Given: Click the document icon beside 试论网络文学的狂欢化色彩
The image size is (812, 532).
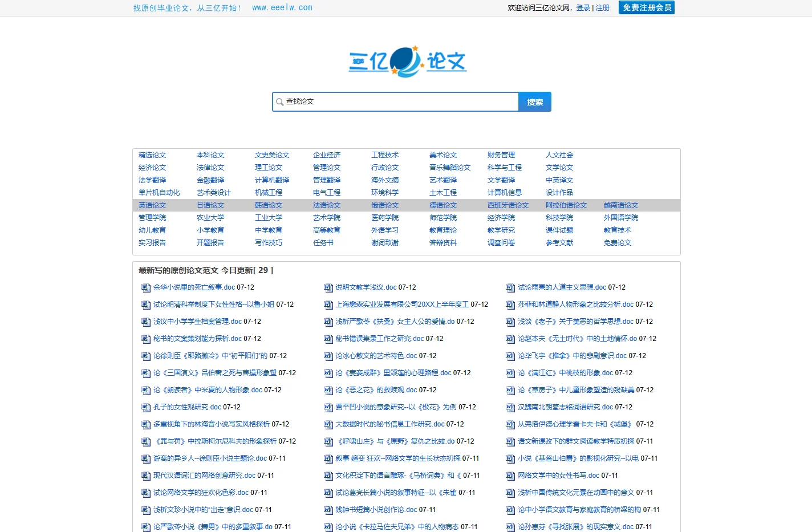Looking at the screenshot, I should 145,493.
